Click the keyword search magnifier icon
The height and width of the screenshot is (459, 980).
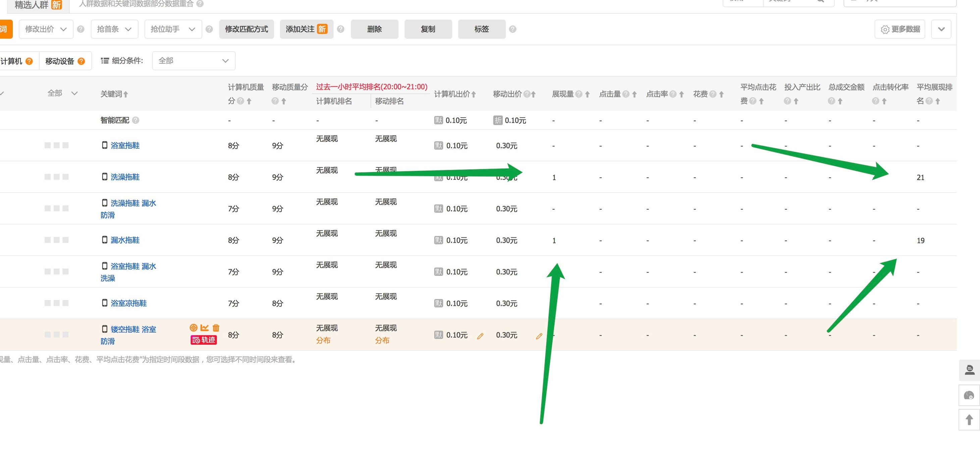point(820,2)
